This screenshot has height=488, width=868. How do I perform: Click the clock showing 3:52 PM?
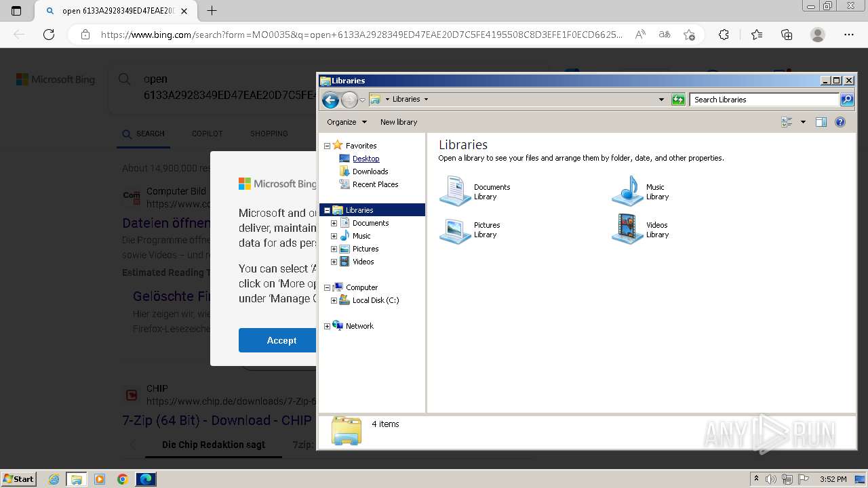(x=833, y=479)
